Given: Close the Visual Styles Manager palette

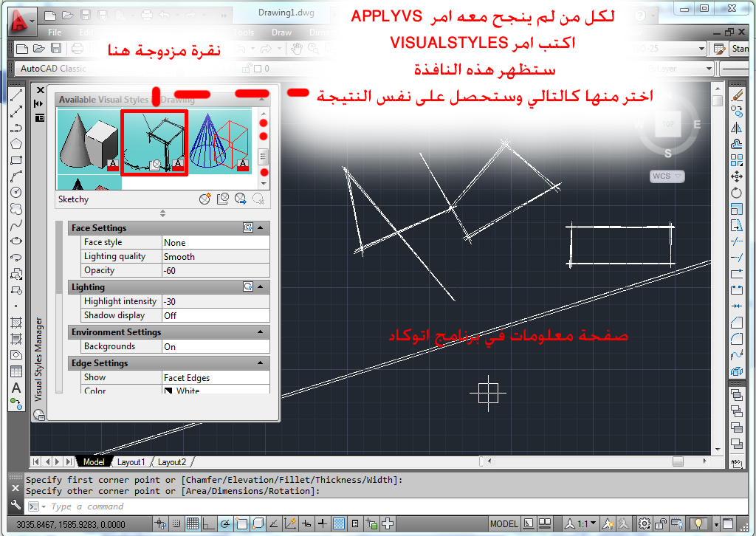Looking at the screenshot, I should 40,90.
